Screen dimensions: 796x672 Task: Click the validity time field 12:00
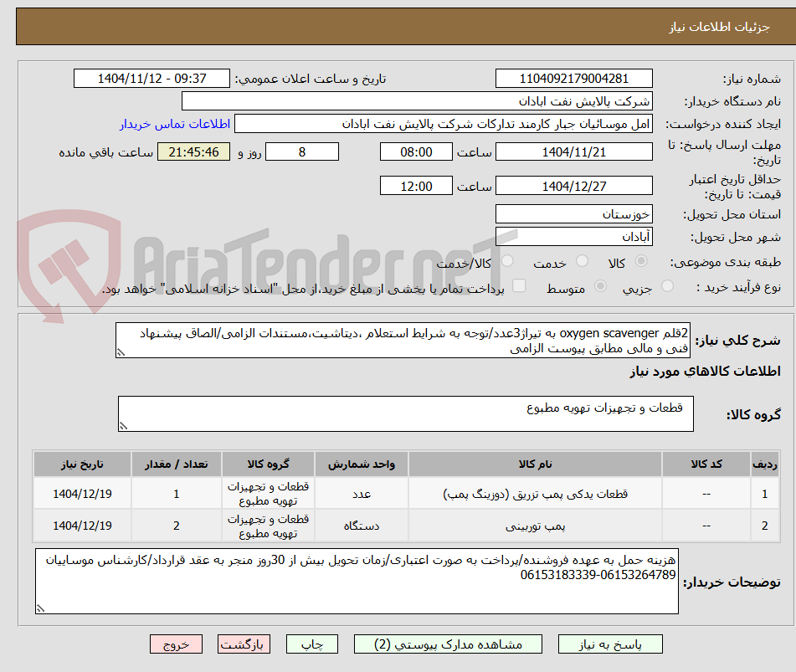pos(416,186)
